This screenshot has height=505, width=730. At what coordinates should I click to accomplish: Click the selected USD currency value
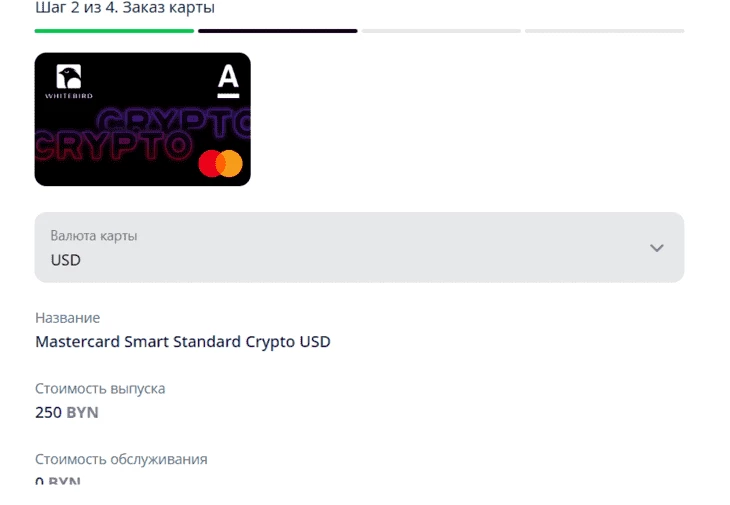coord(66,260)
